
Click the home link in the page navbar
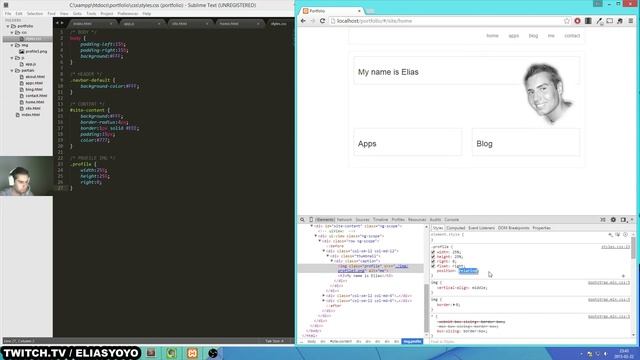492,36
